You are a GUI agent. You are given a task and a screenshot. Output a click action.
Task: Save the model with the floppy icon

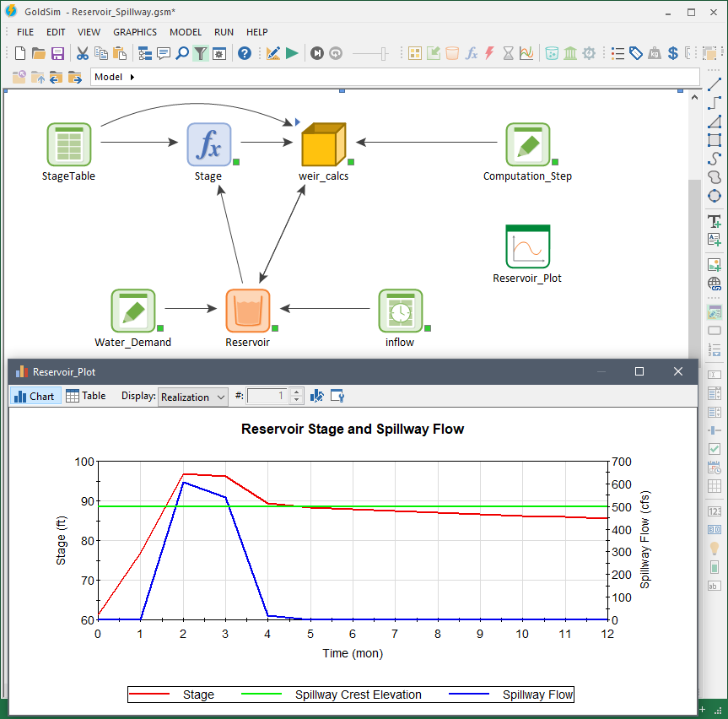pyautogui.click(x=57, y=53)
